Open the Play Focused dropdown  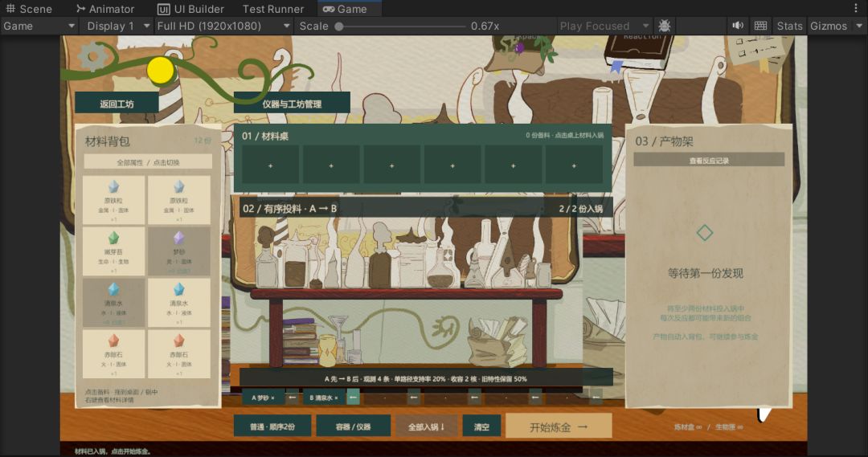point(604,26)
